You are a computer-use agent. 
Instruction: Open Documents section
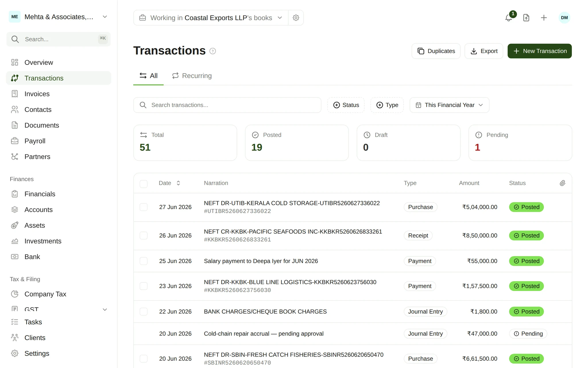(x=59, y=125)
